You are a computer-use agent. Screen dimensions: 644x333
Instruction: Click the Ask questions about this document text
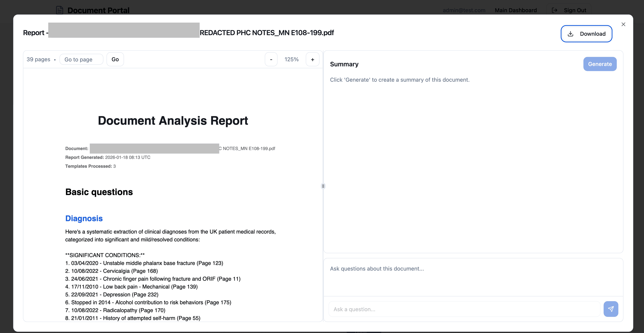click(377, 269)
